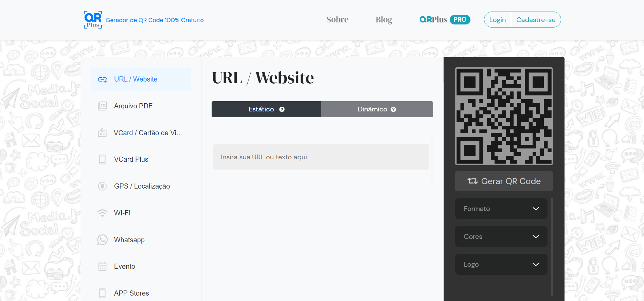Image resolution: width=644 pixels, height=301 pixels.
Task: Click the help icon beside Dinâmico
Action: [x=393, y=109]
